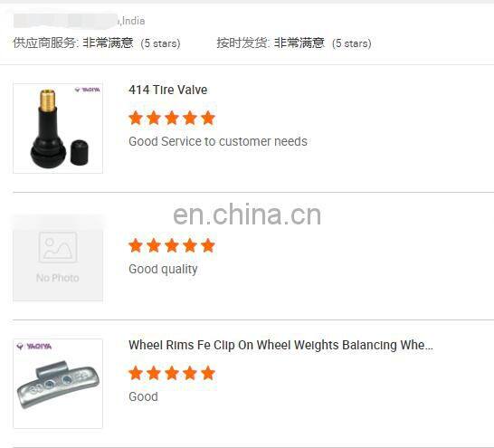The width and height of the screenshot is (494, 448).
Task: Click the supplier service 5 stars rating label
Action: pyautogui.click(x=161, y=43)
